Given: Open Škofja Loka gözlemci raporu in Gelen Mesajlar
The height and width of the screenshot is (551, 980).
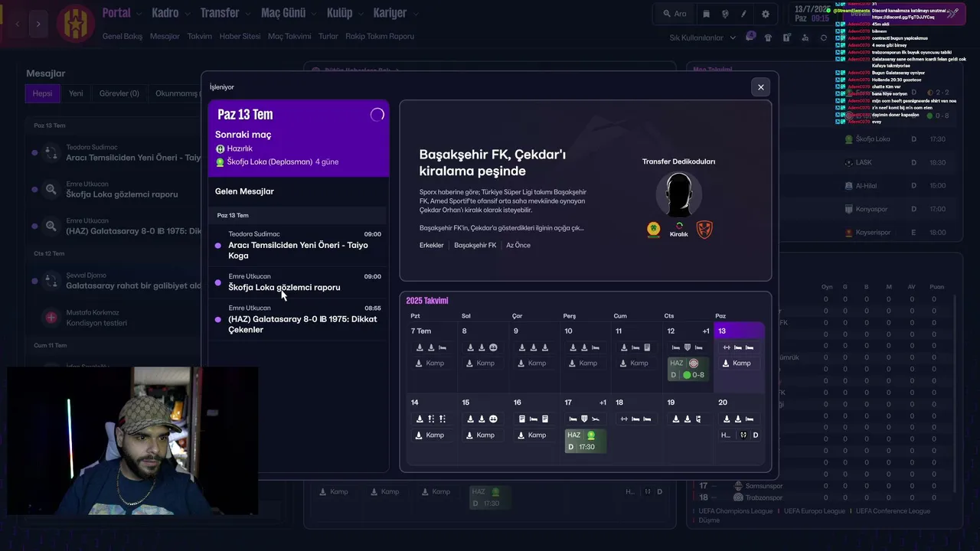Looking at the screenshot, I should pos(298,282).
